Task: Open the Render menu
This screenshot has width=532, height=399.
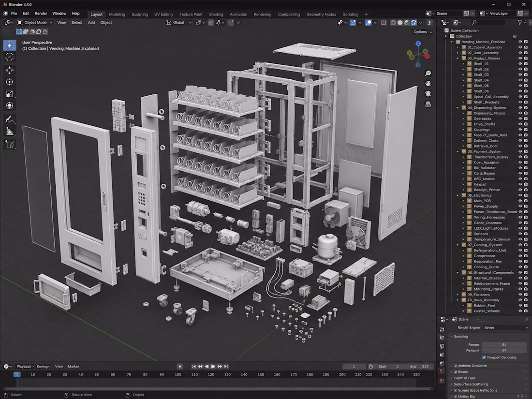Action: pos(41,14)
